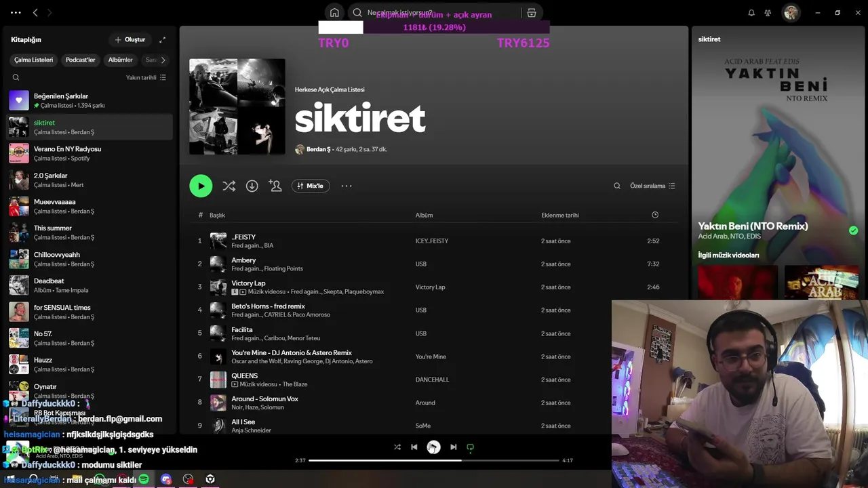Select the Podcast'ler filter chip
Image resolution: width=868 pixels, height=488 pixels.
[80, 60]
